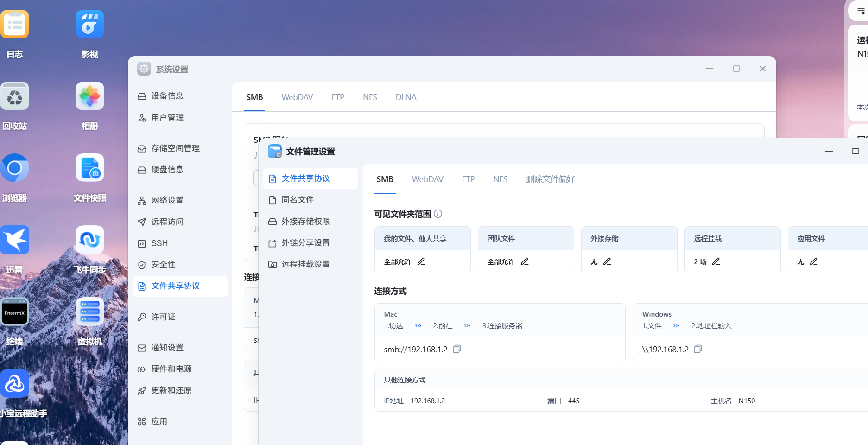Open 存储空间管理 in 系统设置

(x=180, y=148)
